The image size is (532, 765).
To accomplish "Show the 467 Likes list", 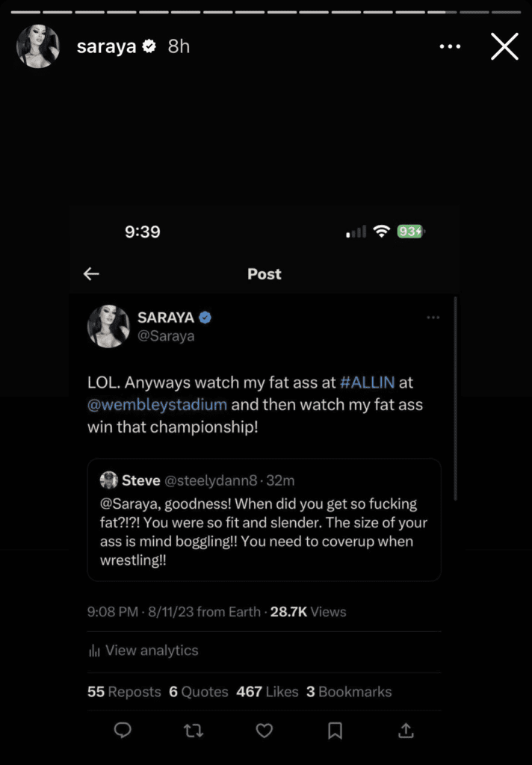I will point(267,692).
